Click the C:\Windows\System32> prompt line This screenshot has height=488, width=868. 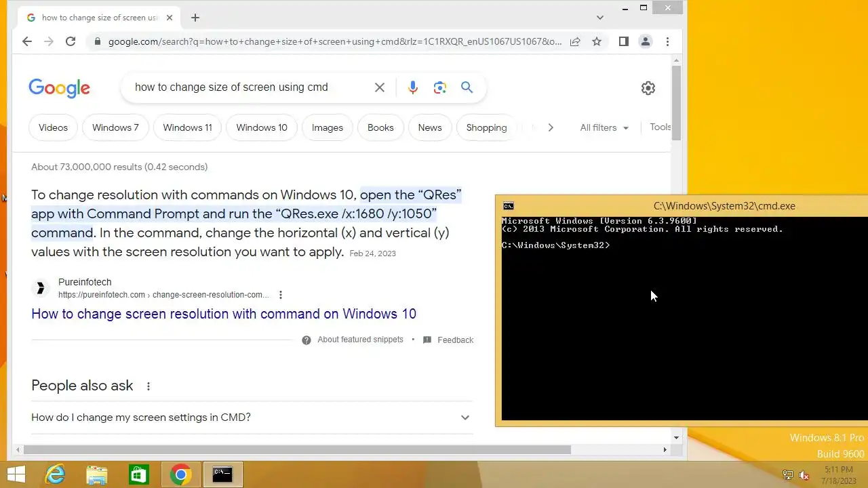tap(556, 245)
